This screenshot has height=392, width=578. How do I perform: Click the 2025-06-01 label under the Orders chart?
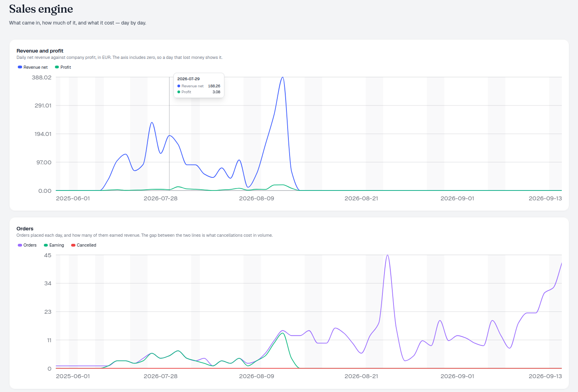coord(73,376)
